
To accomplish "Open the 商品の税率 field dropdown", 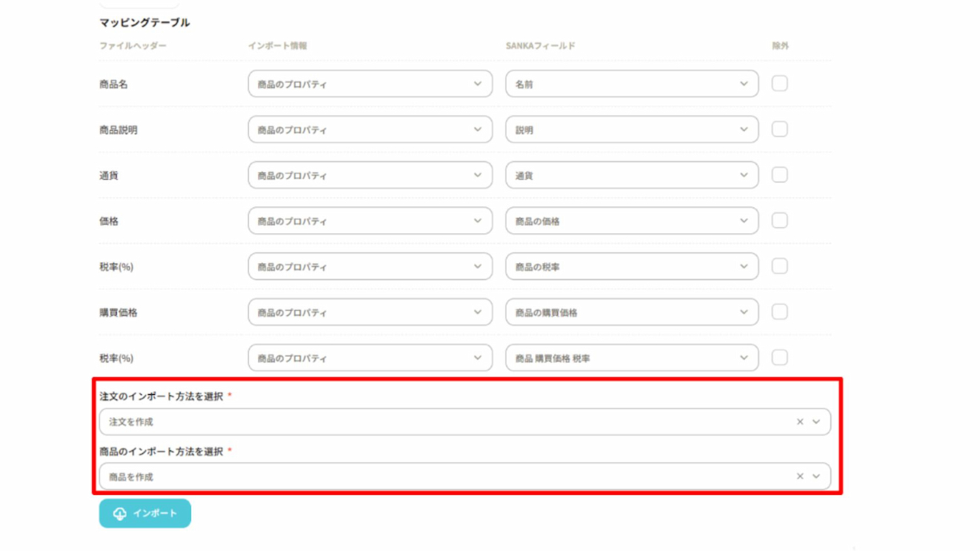I will pyautogui.click(x=631, y=266).
